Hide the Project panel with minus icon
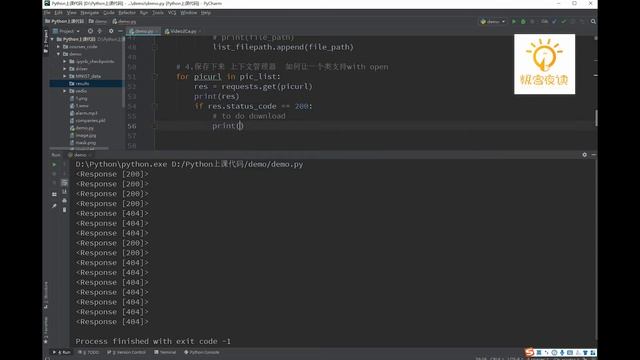This screenshot has width=640, height=360. pyautogui.click(x=120, y=31)
